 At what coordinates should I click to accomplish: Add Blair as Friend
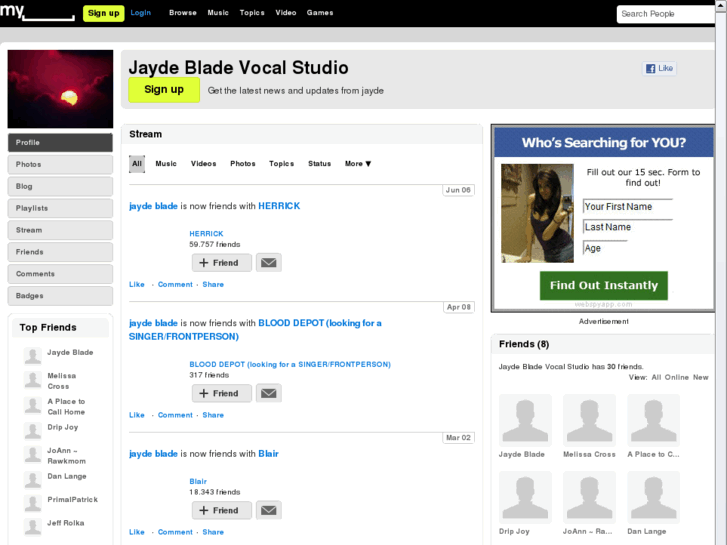point(222,510)
